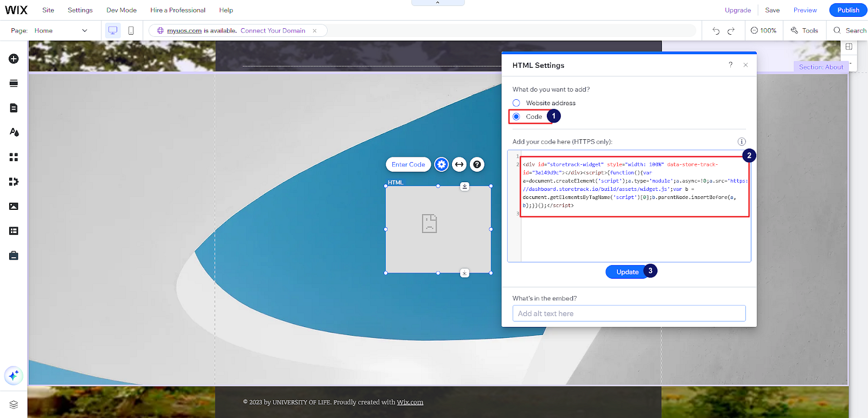Open the Add Elements plus icon
This screenshot has width=868, height=418.
(x=14, y=59)
